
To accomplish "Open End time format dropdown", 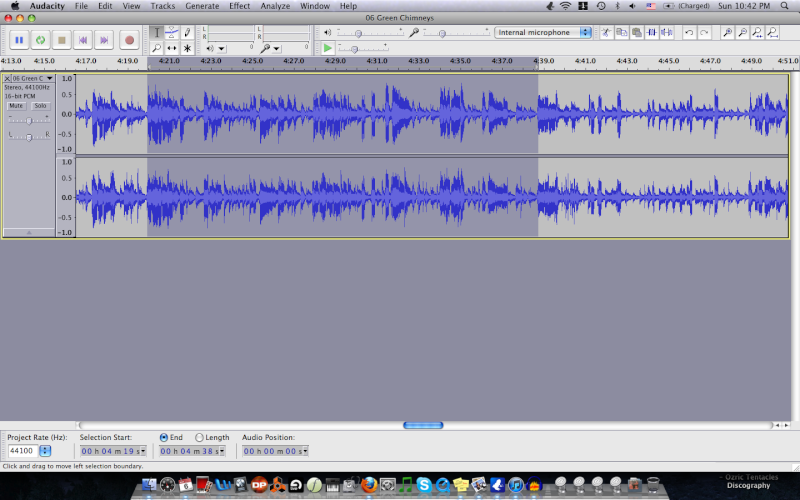I will 222,451.
